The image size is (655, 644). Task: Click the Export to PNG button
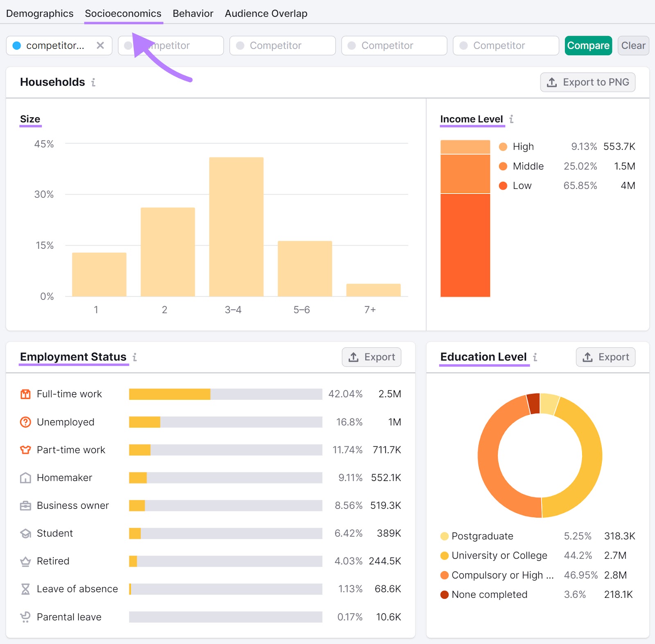coord(587,82)
